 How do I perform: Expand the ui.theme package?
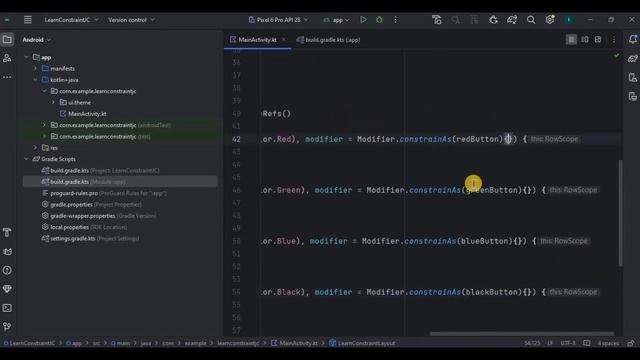pos(53,102)
